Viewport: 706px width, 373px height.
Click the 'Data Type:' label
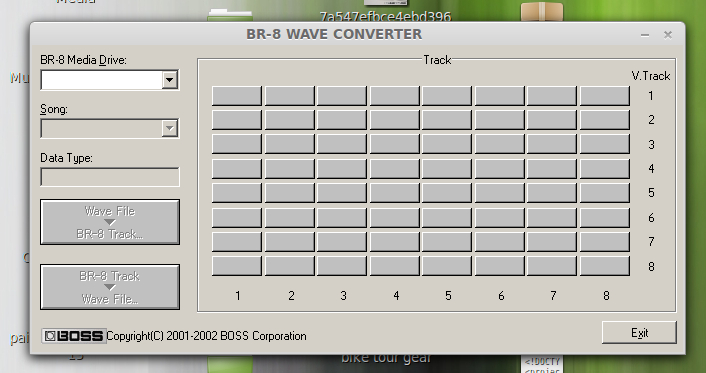pos(66,158)
